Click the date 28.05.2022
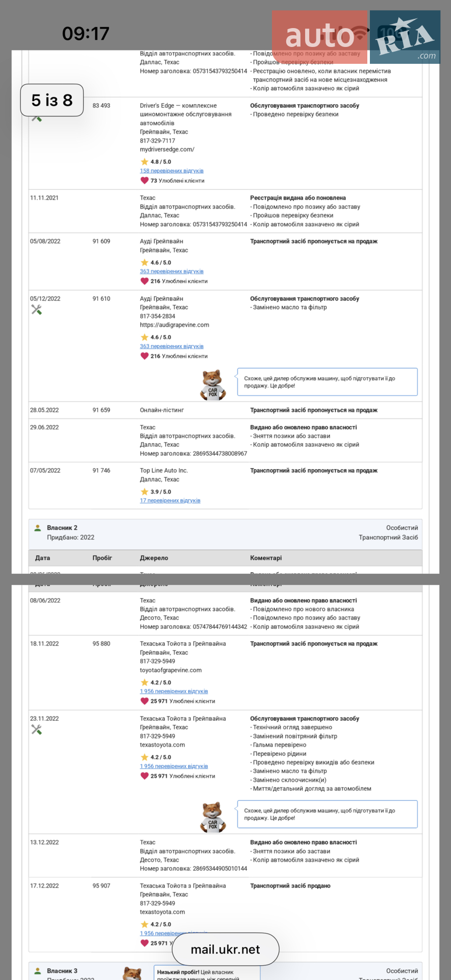This screenshot has width=451, height=980. tap(44, 410)
